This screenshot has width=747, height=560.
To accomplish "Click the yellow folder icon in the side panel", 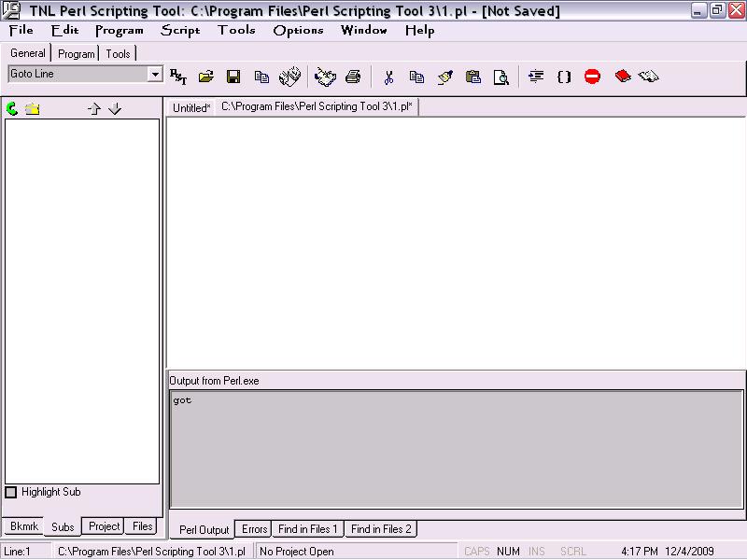I will click(33, 109).
